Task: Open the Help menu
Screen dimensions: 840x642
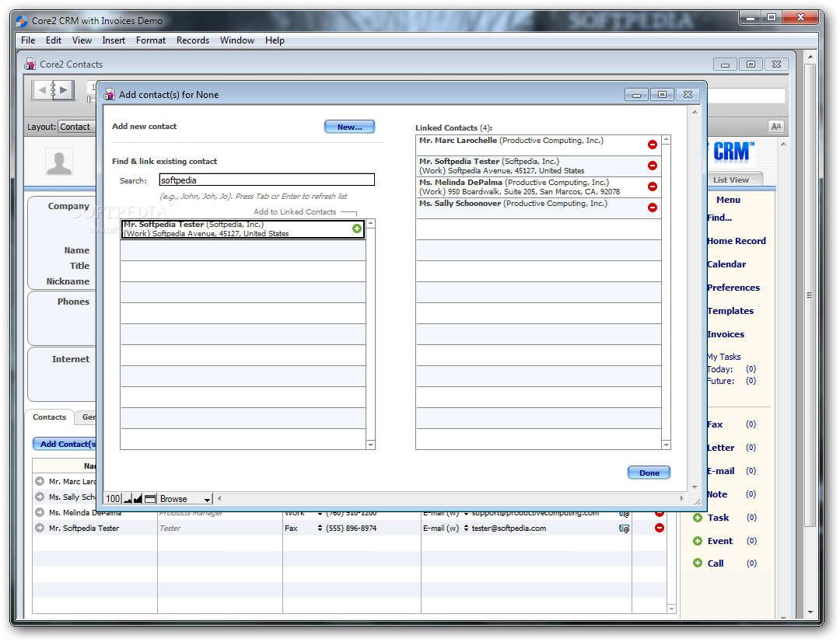Action: pos(275,40)
